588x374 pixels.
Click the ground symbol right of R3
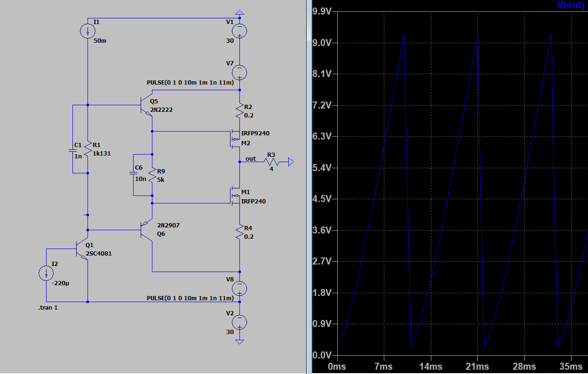pyautogui.click(x=290, y=162)
